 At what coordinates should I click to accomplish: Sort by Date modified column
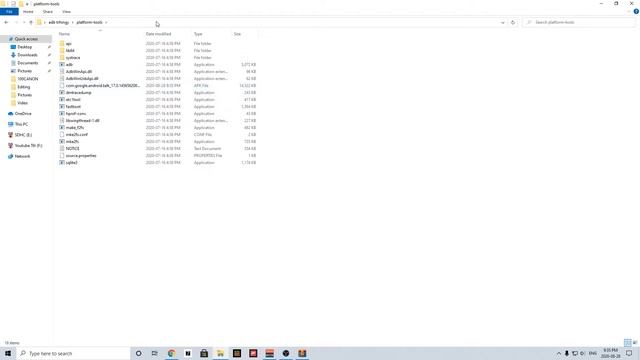[x=158, y=34]
